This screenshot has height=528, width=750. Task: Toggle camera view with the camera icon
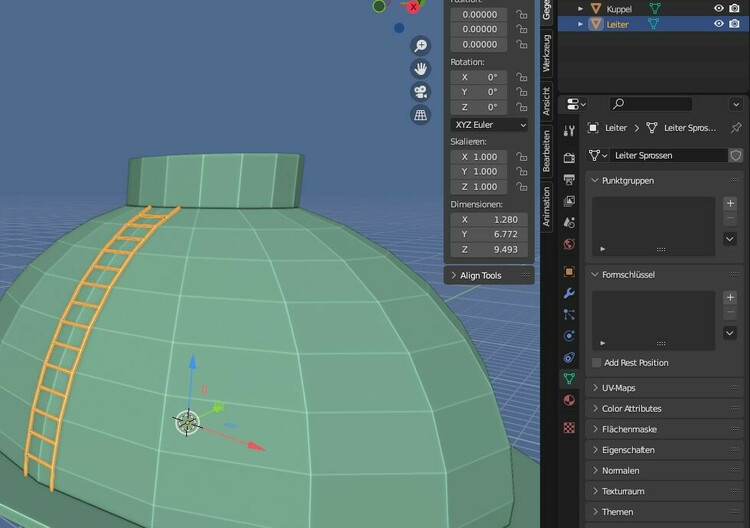(x=421, y=92)
